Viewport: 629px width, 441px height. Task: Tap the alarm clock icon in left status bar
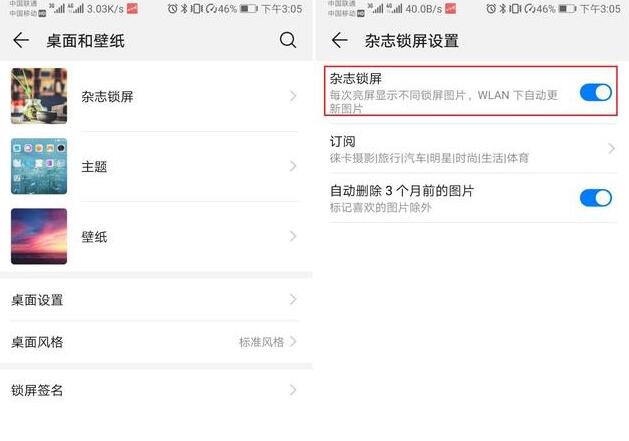point(172,8)
